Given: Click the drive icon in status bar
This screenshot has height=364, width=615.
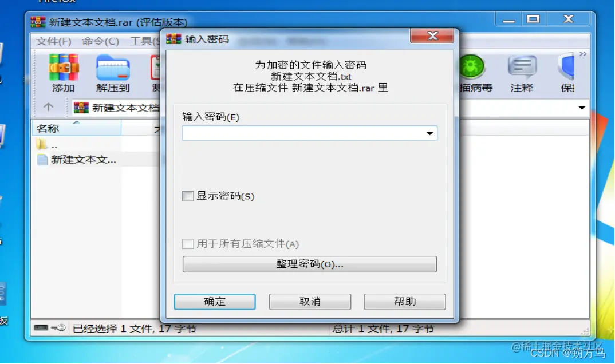Looking at the screenshot, I should 41,327.
